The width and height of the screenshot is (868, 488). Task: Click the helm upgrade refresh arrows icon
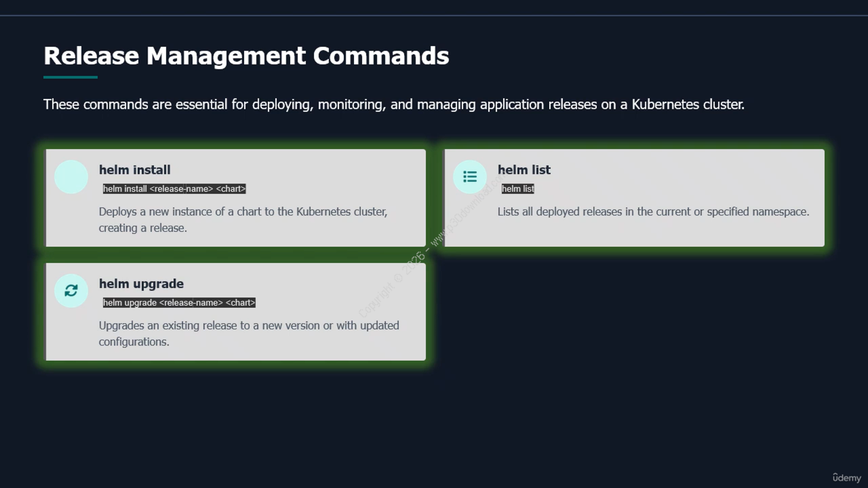(x=71, y=291)
